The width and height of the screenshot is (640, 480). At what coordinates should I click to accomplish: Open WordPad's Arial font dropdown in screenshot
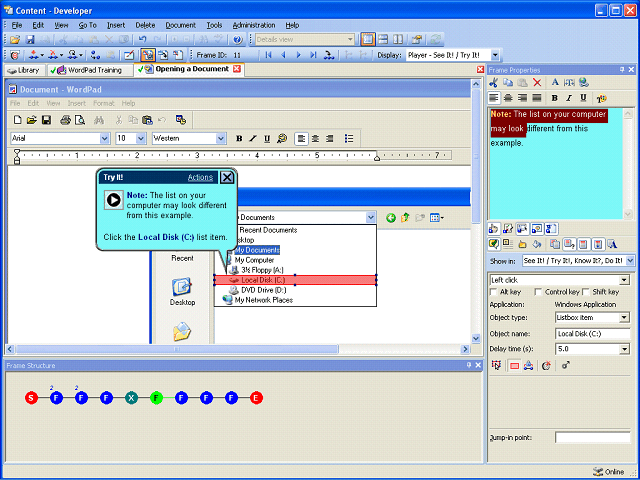[104, 138]
